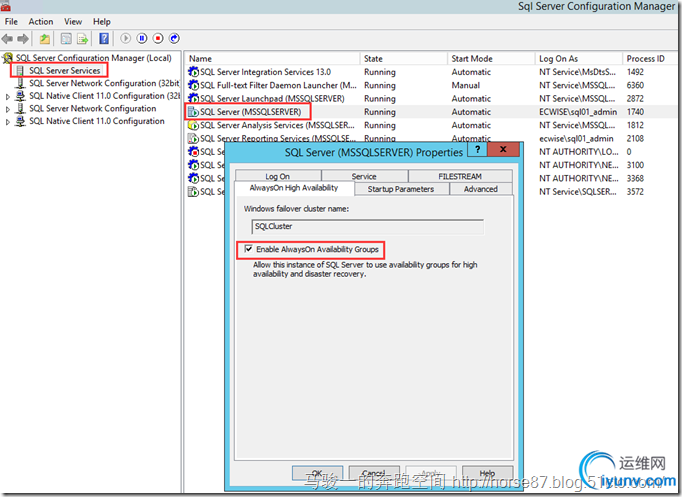
Task: Open the File menu
Action: click(x=11, y=22)
